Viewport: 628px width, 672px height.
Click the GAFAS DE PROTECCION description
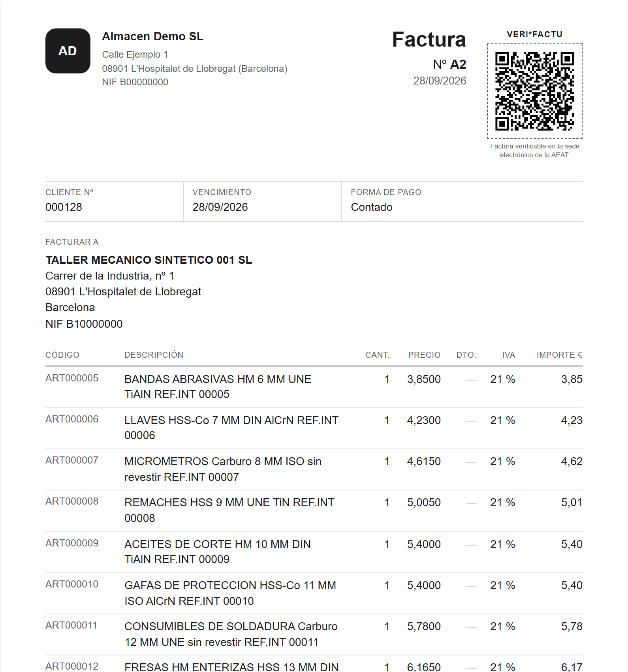[230, 593]
